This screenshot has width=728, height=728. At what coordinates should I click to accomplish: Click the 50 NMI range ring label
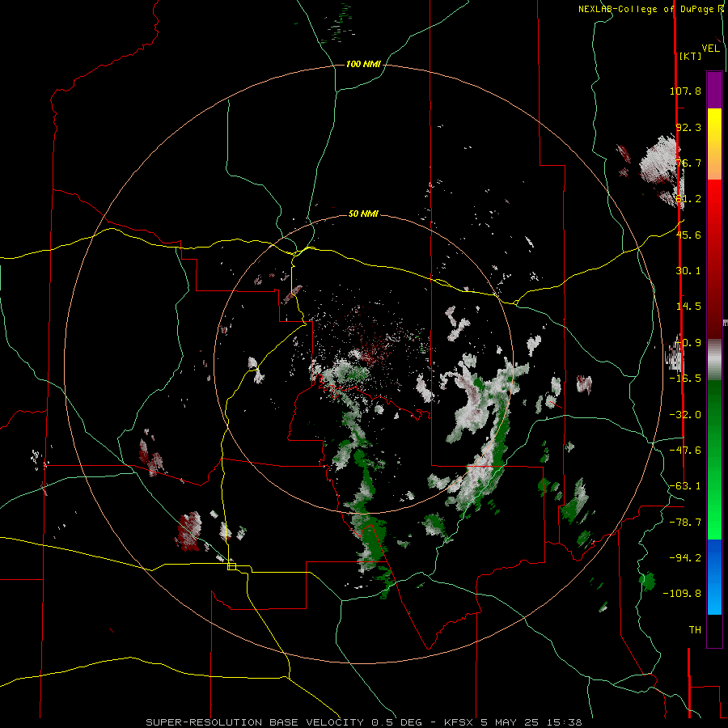(x=363, y=214)
